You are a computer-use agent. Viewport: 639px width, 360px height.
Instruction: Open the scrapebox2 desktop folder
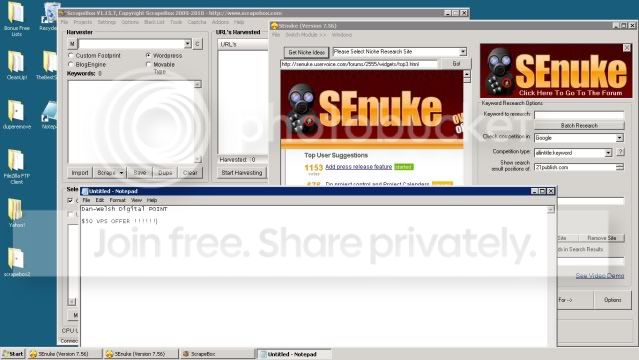point(16,262)
